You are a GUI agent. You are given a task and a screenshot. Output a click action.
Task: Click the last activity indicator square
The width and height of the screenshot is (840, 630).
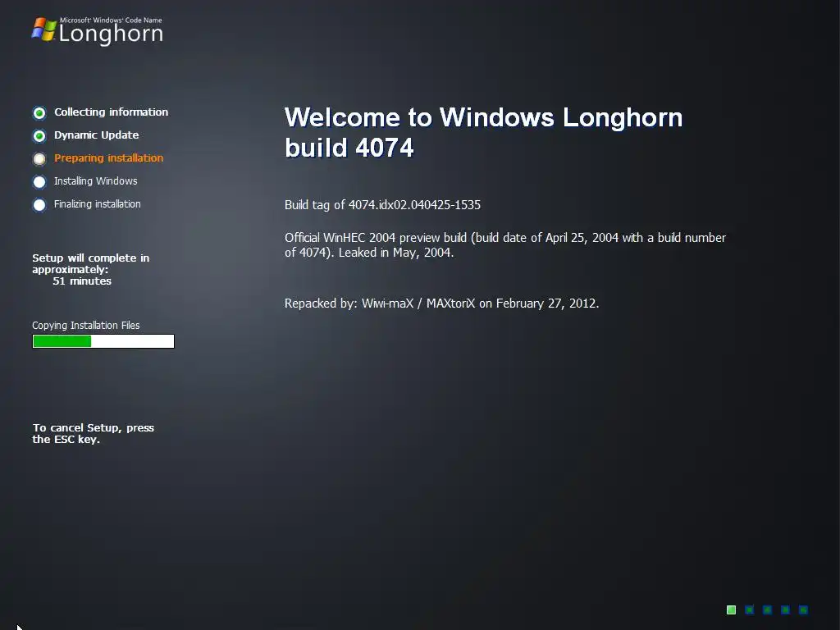[x=803, y=609]
